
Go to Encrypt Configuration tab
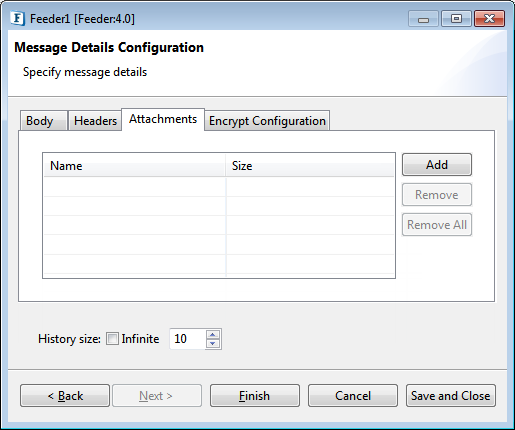pos(267,120)
